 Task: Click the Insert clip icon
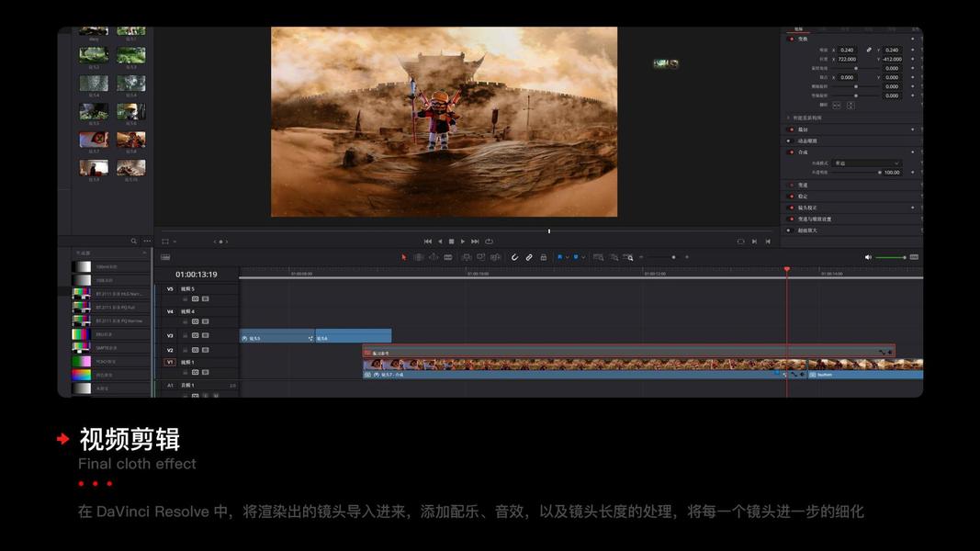pos(467,257)
